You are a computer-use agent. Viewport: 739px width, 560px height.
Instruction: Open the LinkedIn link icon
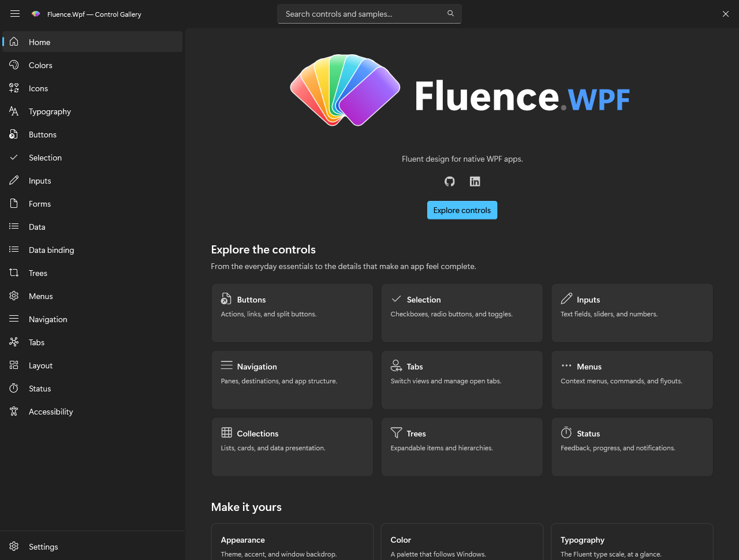475,181
